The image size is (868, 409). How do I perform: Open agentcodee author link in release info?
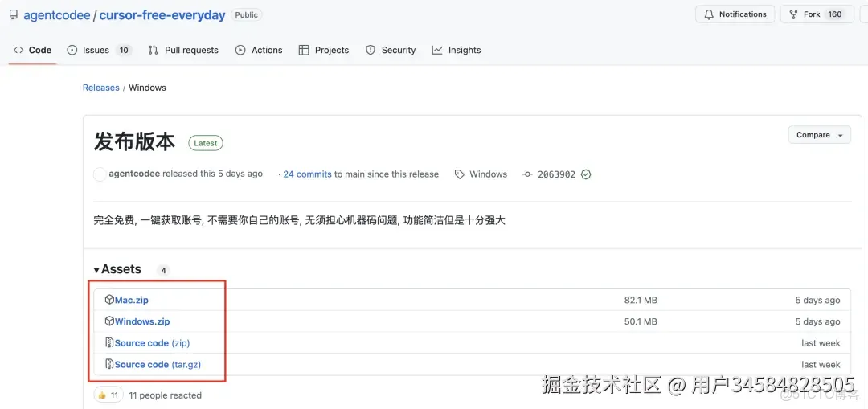pos(134,174)
